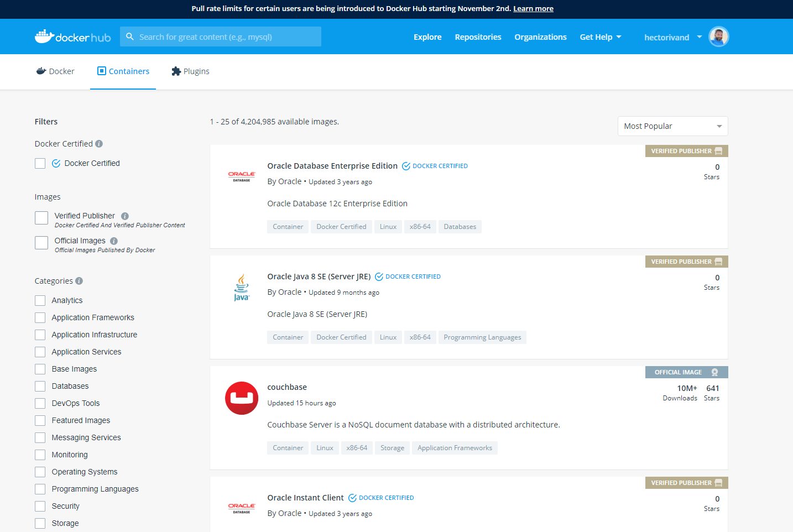793x532 pixels.
Task: Click the Java logo on Oracle Java 8 card
Action: click(242, 288)
